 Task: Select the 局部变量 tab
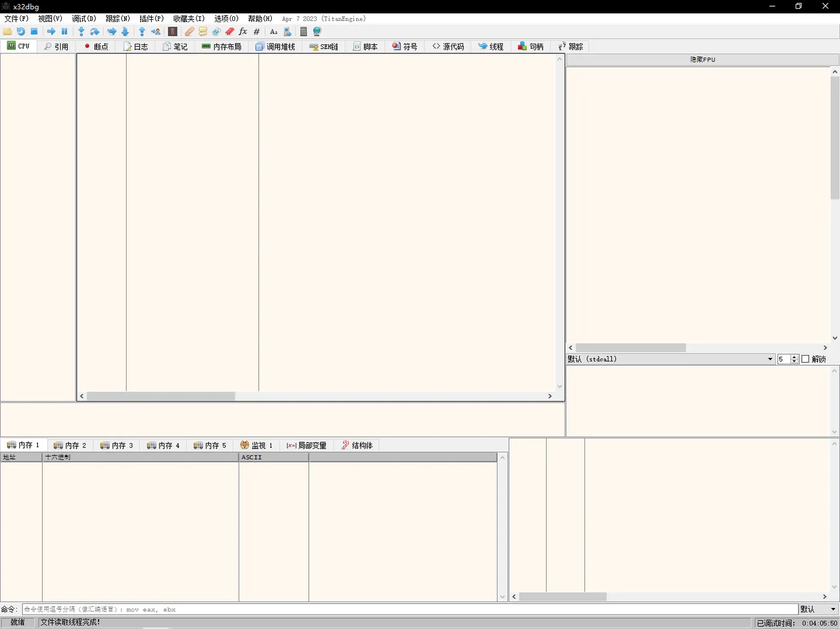(307, 445)
